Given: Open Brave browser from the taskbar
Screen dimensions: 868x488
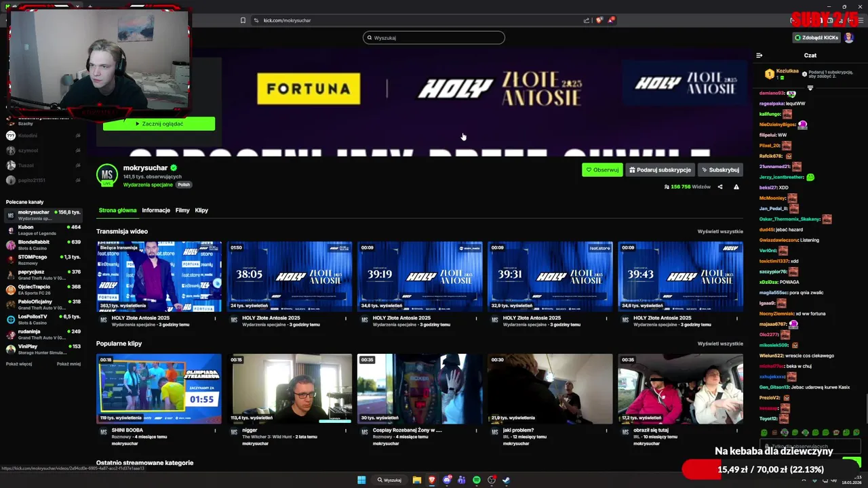Looking at the screenshot, I should (x=432, y=480).
